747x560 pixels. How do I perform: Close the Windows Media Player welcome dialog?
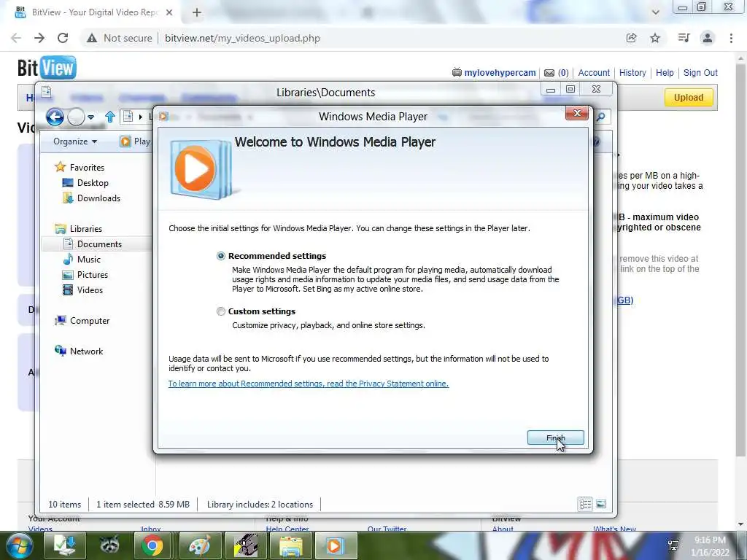click(x=577, y=113)
